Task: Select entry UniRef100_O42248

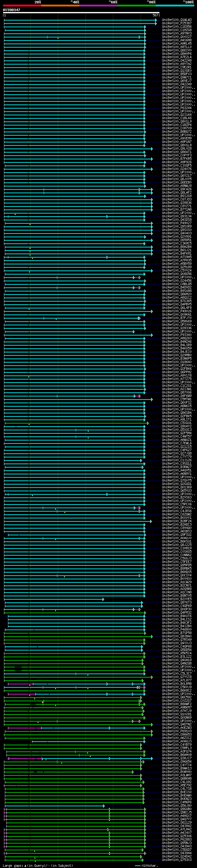Action: coord(176,60)
